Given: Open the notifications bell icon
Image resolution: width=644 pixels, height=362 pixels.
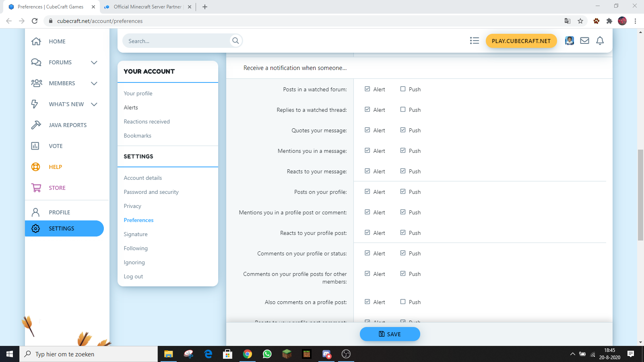Looking at the screenshot, I should 600,41.
